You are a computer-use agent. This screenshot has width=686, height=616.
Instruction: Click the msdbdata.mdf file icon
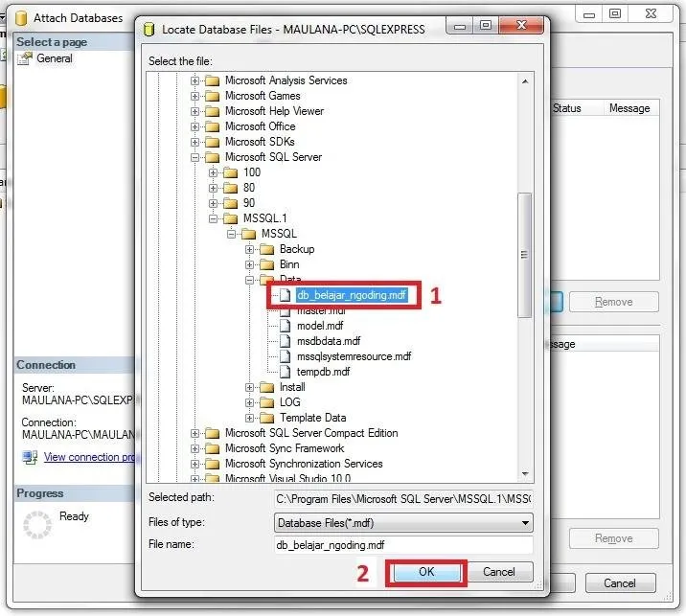click(x=285, y=341)
